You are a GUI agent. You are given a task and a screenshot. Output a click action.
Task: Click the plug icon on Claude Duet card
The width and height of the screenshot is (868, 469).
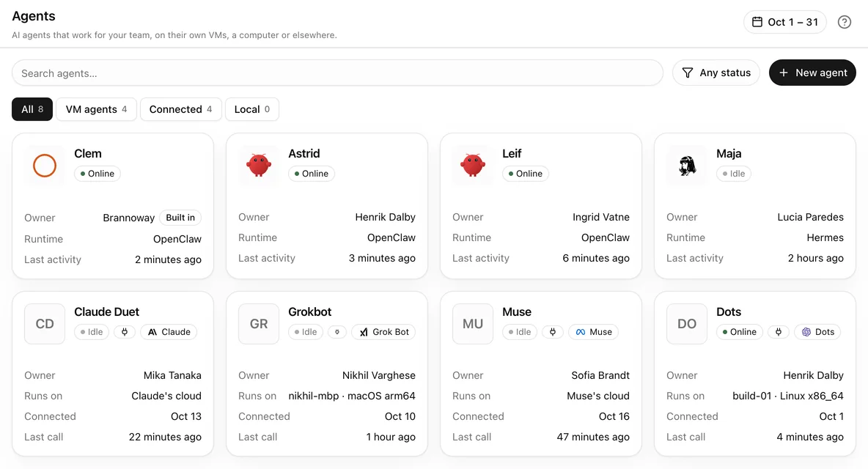pos(125,332)
